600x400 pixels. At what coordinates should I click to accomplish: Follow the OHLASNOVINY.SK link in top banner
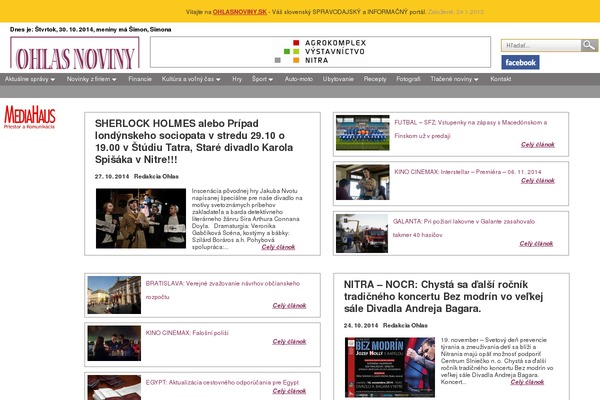click(x=240, y=12)
